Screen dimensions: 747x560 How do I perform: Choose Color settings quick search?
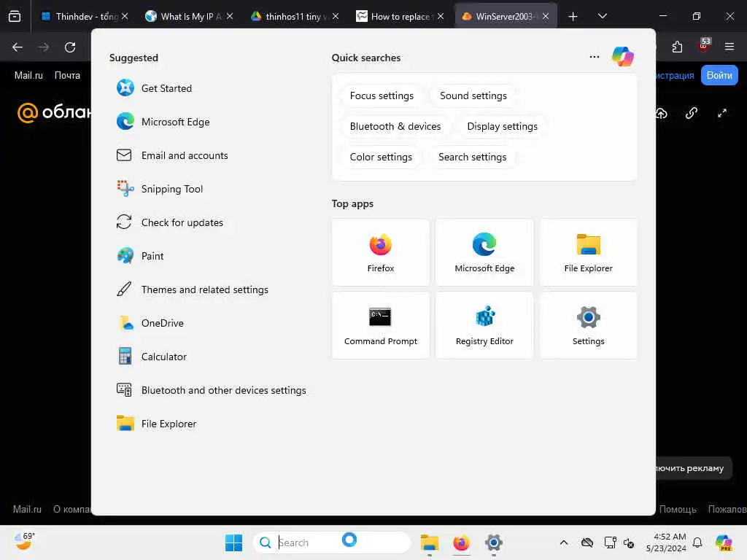381,157
